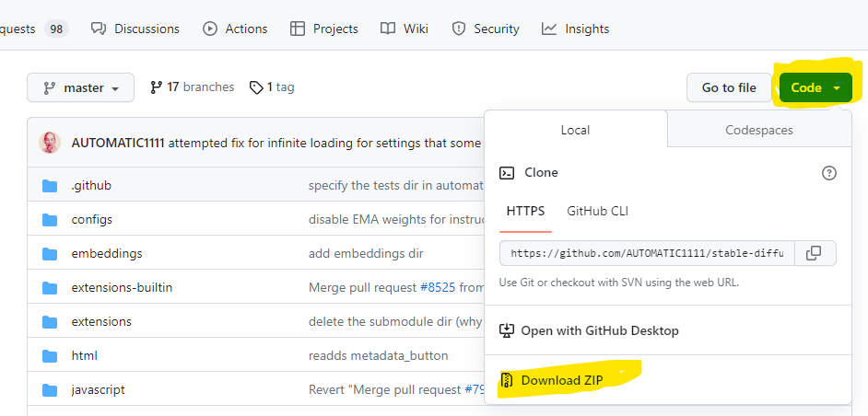
Task: Open the Discussions tab
Action: pos(135,29)
